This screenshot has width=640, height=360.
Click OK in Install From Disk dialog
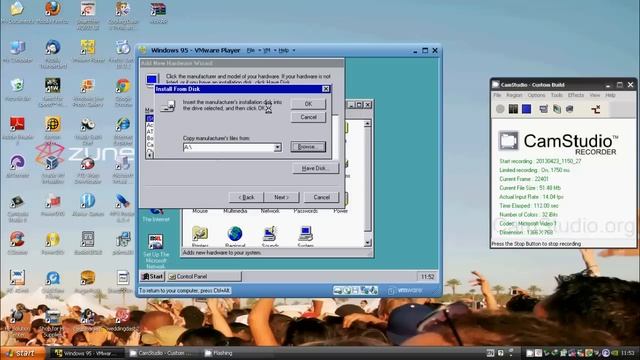[x=308, y=104]
